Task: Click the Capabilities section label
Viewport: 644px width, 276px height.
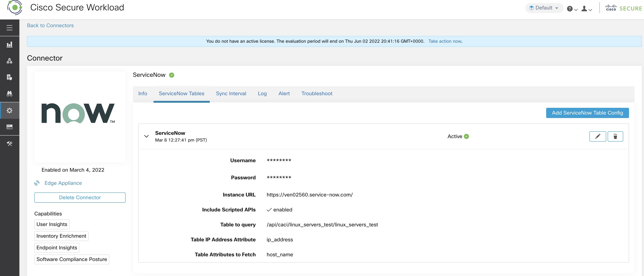Action: click(48, 214)
